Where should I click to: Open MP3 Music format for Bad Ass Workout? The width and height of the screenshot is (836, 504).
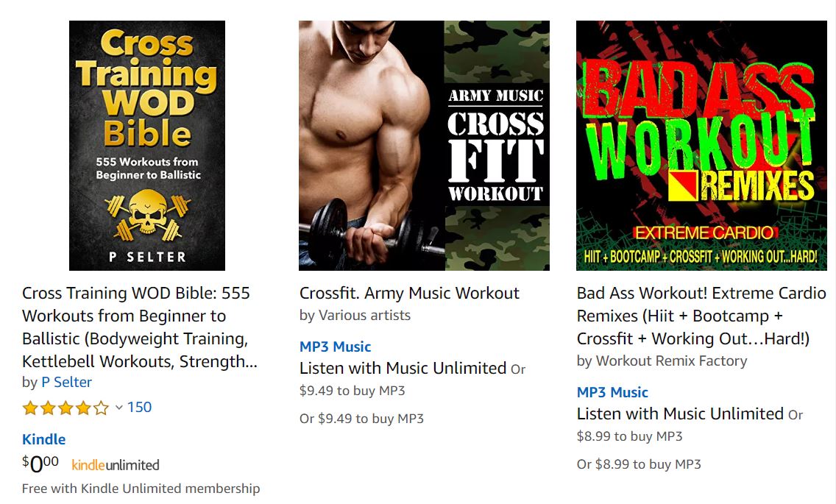612,393
